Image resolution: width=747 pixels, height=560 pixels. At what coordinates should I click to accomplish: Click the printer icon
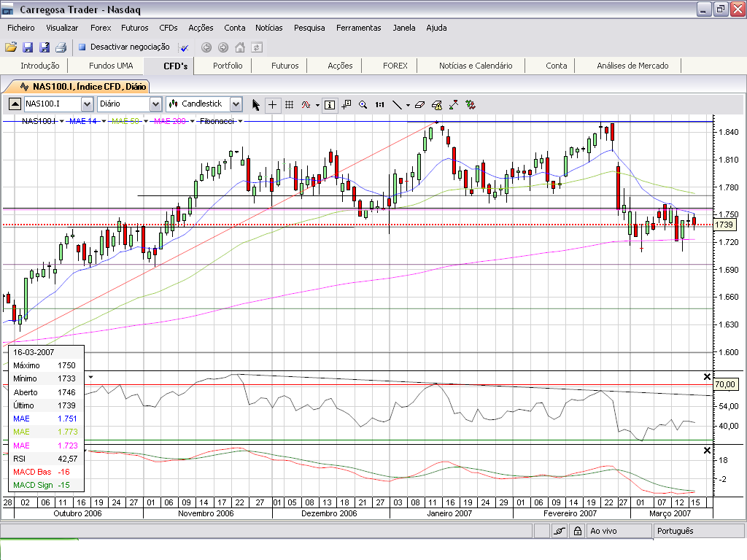pyautogui.click(x=61, y=47)
